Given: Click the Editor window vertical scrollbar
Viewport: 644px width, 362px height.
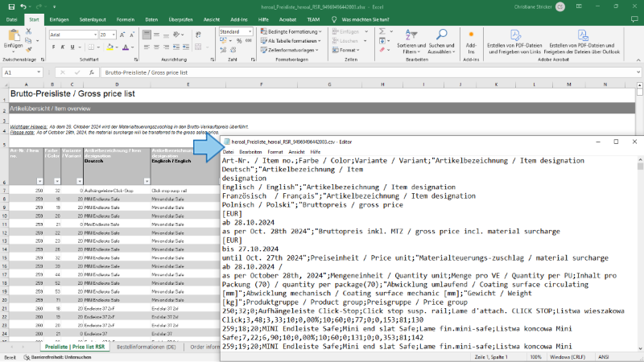Looking at the screenshot, I should click(x=640, y=254).
